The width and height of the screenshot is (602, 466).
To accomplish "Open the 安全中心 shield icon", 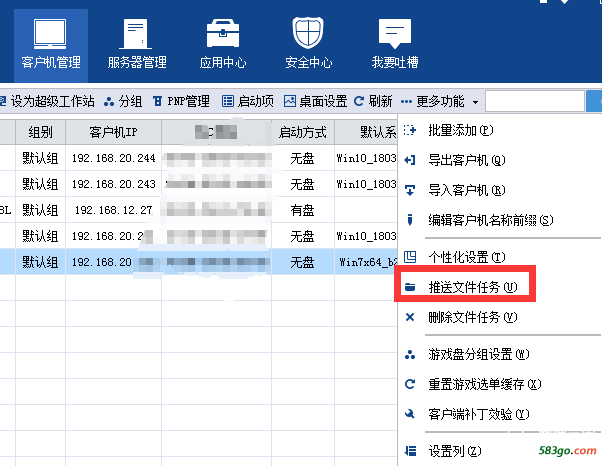I will [308, 33].
